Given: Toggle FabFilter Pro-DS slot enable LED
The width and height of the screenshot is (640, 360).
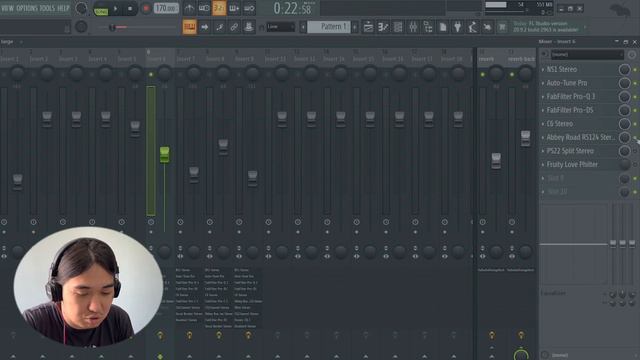Looking at the screenshot, I should tap(635, 110).
